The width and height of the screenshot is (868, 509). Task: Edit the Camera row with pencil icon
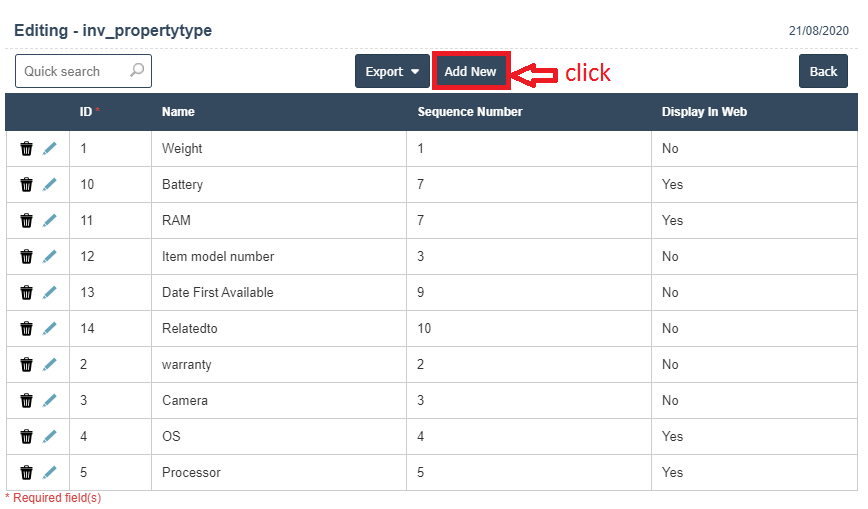pyautogui.click(x=49, y=401)
